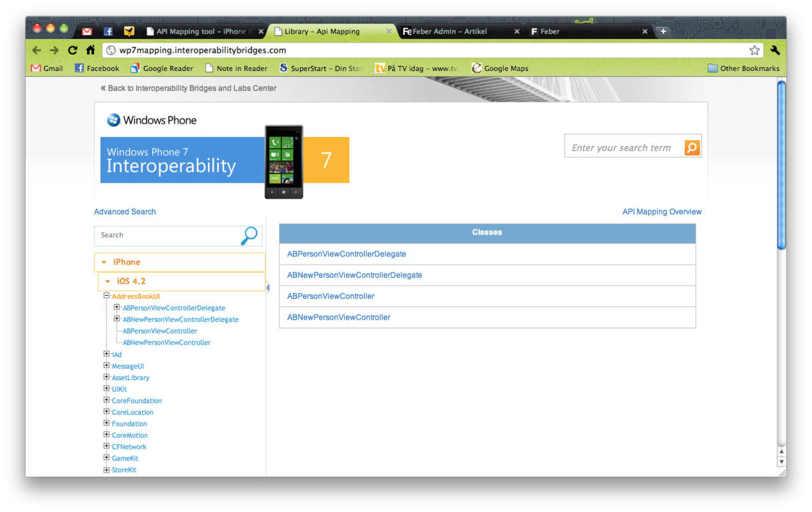Bookmark this page with the star icon
Screen dimensions: 812x512
coord(754,50)
